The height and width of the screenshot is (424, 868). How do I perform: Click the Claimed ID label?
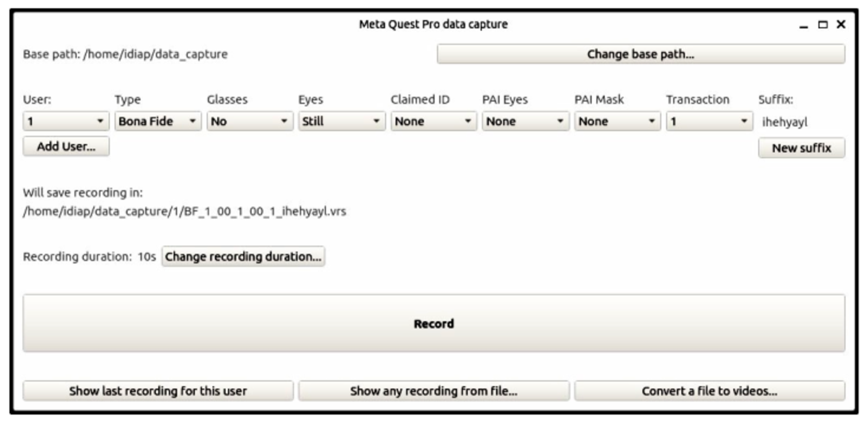[x=420, y=100]
